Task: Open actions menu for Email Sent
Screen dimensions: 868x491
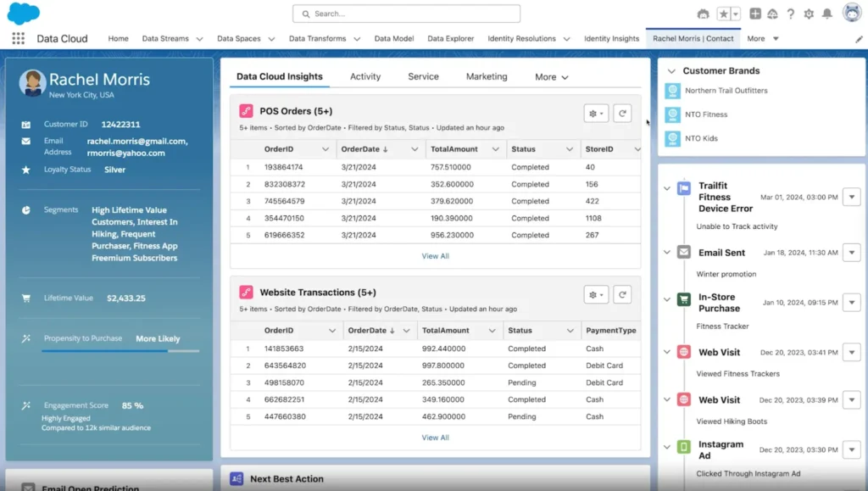Action: 851,253
